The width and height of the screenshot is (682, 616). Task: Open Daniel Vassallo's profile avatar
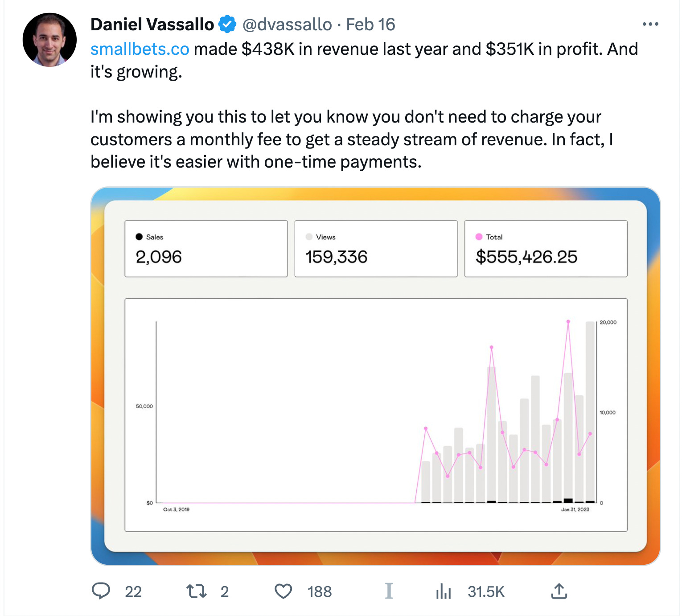[49, 40]
